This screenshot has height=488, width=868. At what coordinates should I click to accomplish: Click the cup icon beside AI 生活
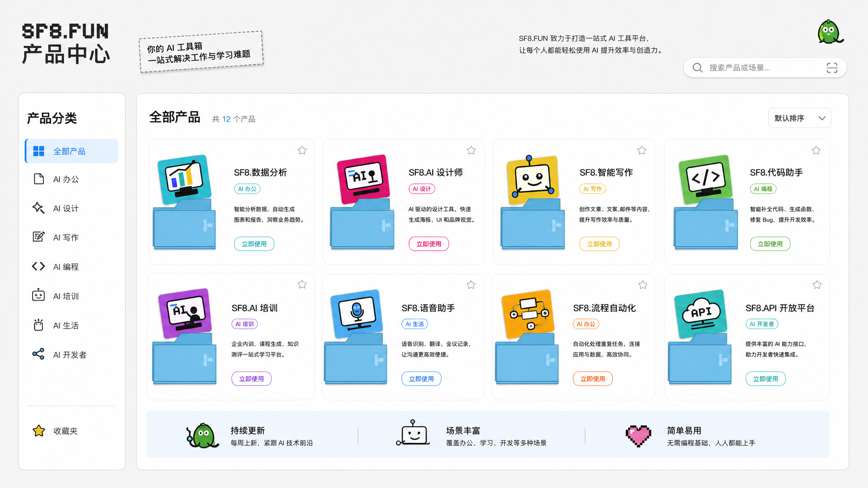pos(39,325)
